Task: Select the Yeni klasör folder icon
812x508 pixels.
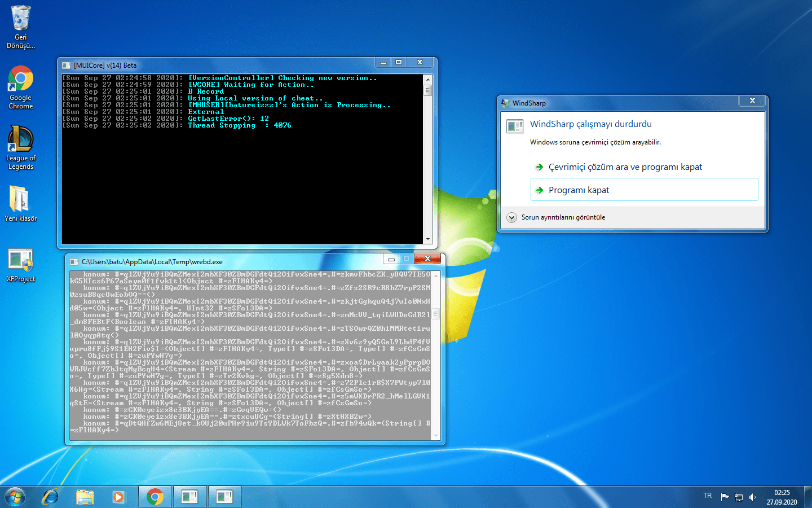Action: (x=21, y=203)
